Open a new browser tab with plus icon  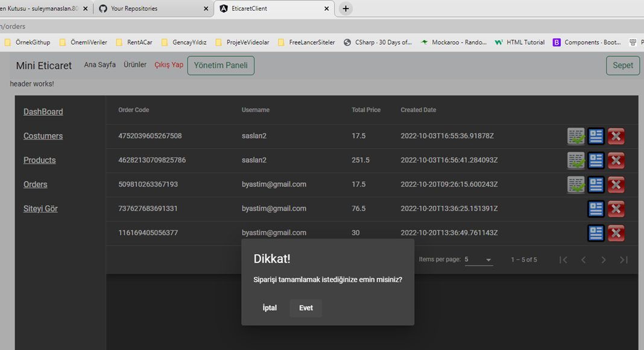click(345, 8)
